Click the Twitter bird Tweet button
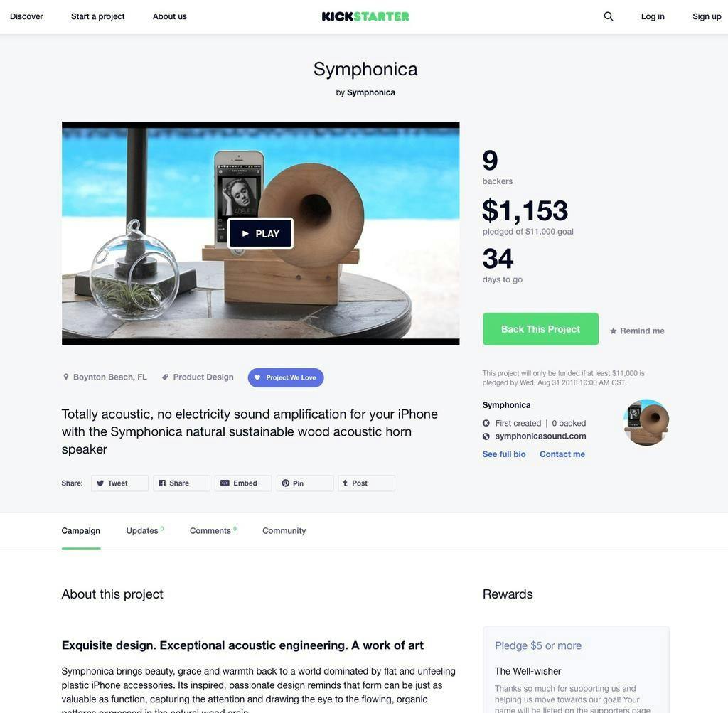 click(x=119, y=483)
